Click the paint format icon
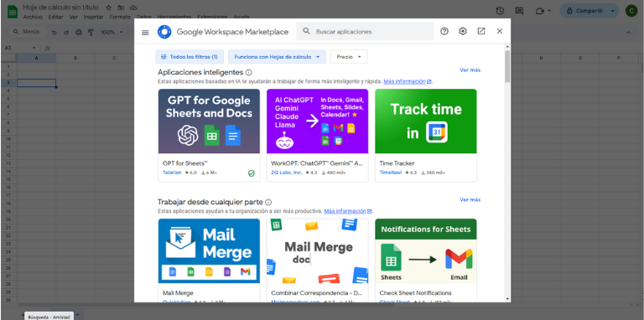Image resolution: width=644 pixels, height=320 pixels. [x=91, y=32]
